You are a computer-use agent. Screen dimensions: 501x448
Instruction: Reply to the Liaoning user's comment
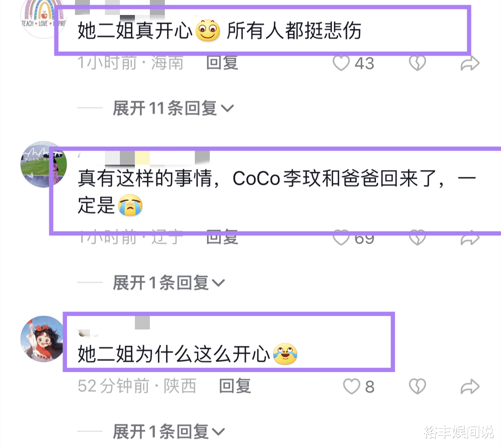tap(222, 237)
